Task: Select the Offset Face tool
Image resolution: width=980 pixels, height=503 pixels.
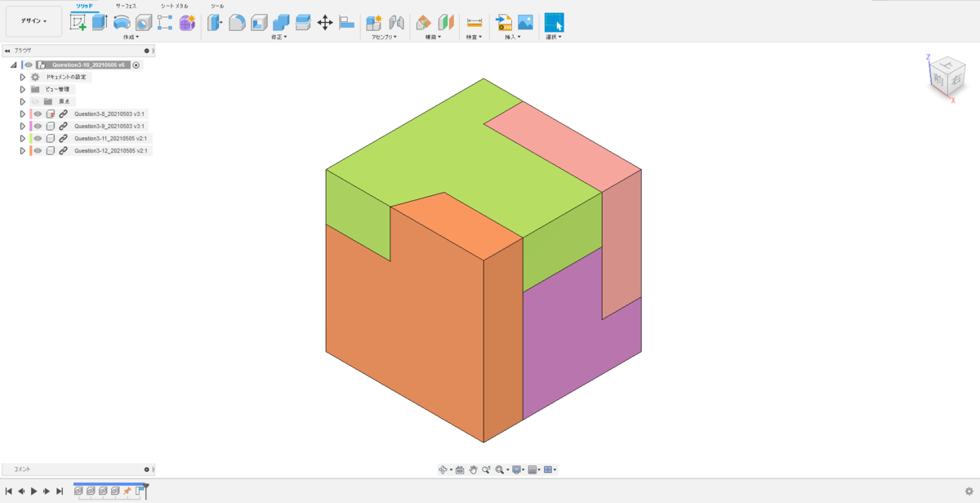Action: (303, 23)
